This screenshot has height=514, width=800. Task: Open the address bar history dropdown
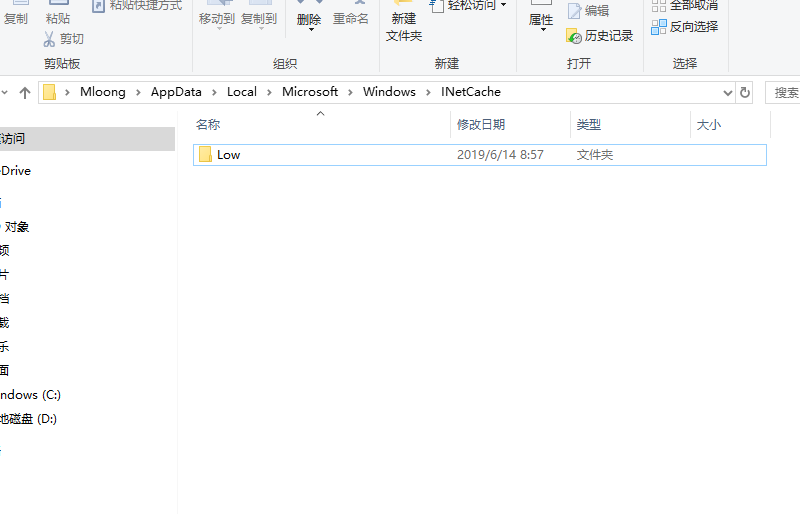tap(728, 93)
